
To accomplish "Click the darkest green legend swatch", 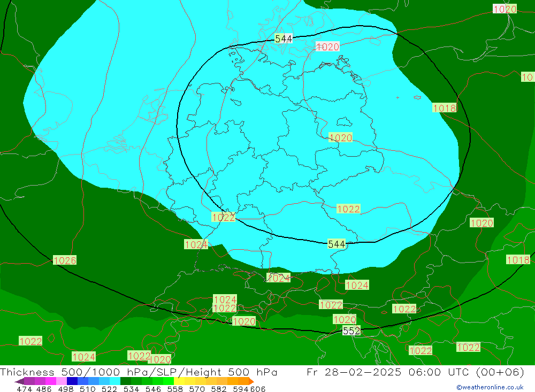I will click(x=126, y=381).
